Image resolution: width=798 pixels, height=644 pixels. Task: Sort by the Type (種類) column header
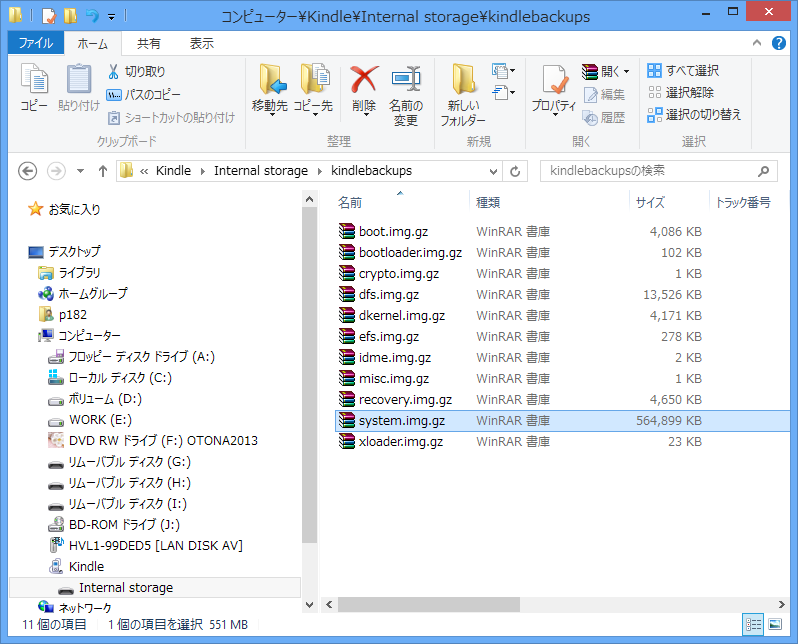point(488,203)
